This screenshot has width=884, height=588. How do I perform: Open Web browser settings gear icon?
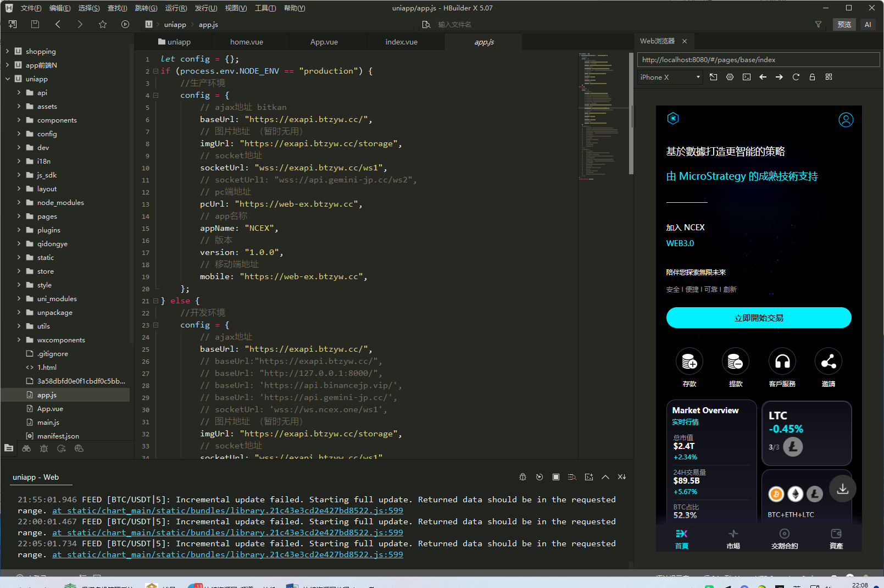pyautogui.click(x=730, y=77)
